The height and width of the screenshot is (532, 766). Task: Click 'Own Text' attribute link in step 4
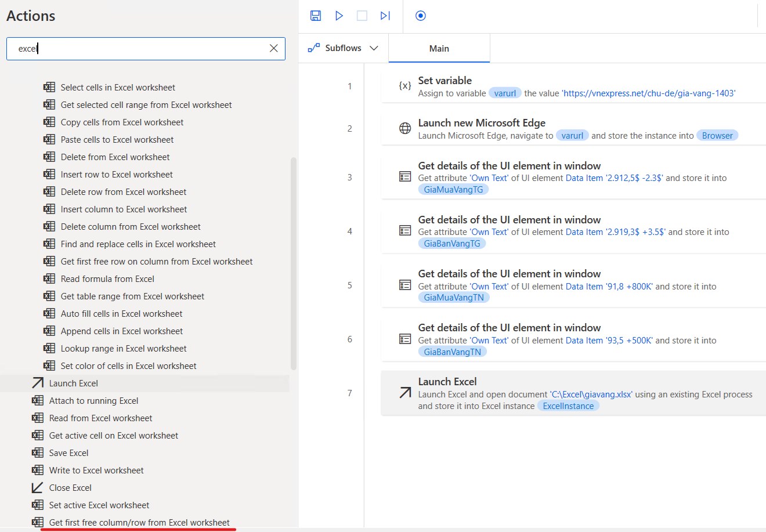click(x=489, y=232)
